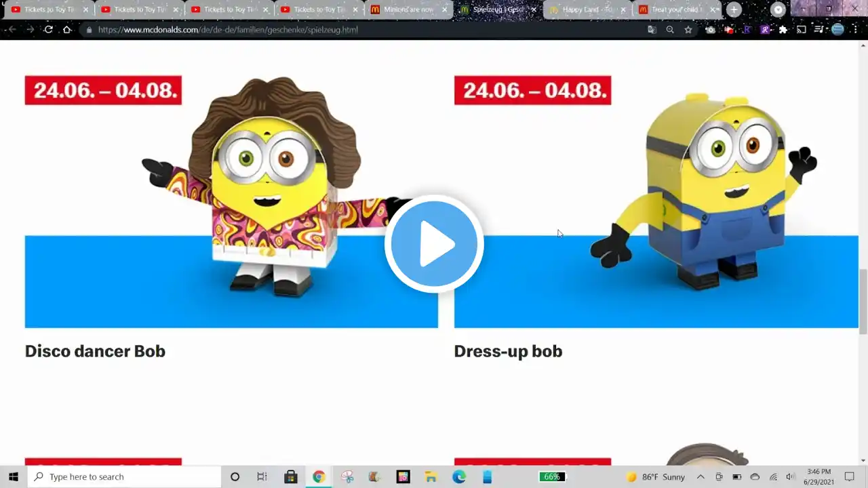
Task: Open the browser home page
Action: click(67, 30)
